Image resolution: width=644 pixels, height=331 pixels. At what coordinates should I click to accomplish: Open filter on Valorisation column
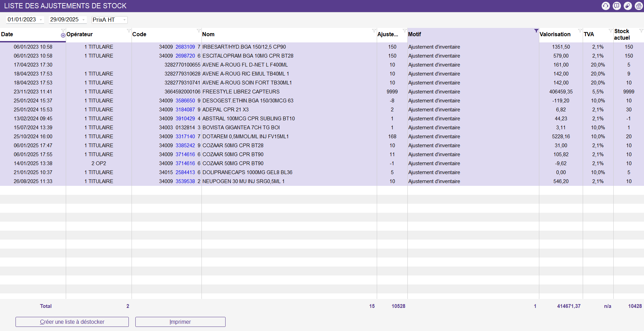tap(580, 31)
